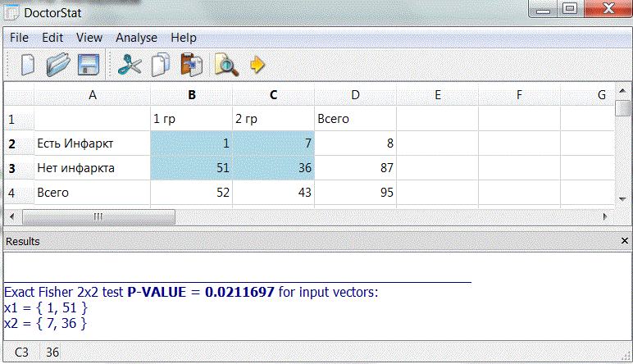
Task: Copy selected cells with the copy icon
Action: pyautogui.click(x=161, y=64)
